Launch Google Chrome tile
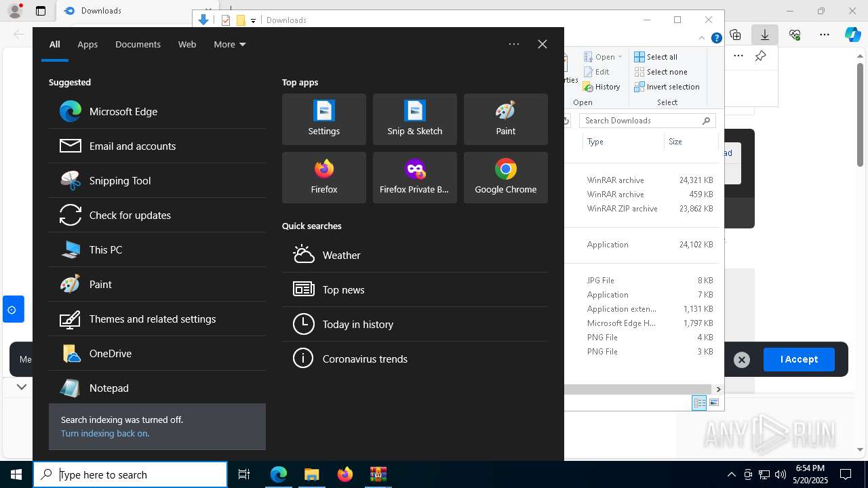This screenshot has width=868, height=488. tap(506, 178)
